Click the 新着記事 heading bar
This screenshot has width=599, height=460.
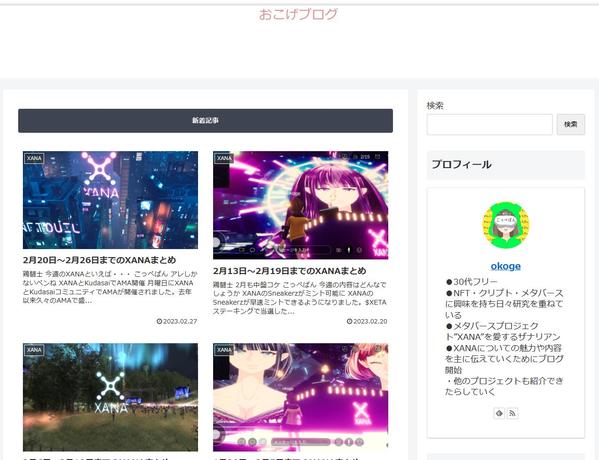coord(206,121)
